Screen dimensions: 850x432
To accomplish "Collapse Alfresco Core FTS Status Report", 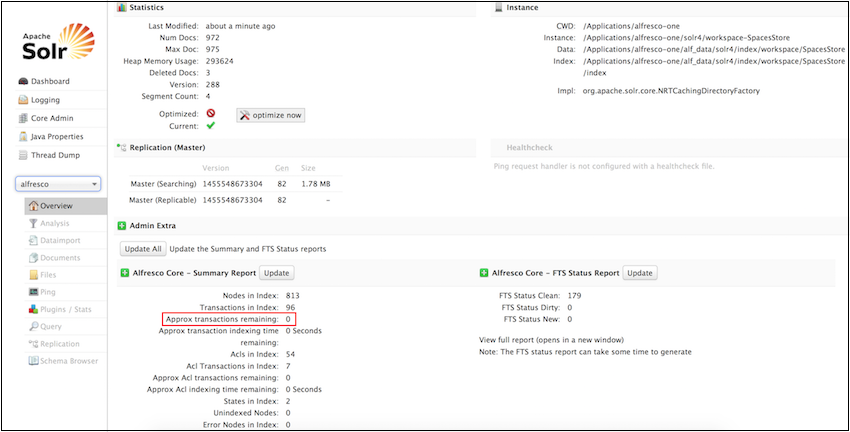I will click(x=484, y=273).
